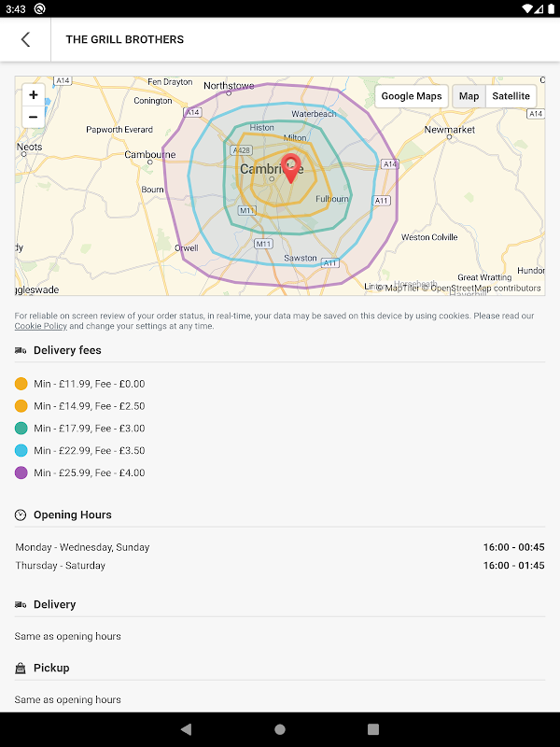560x747 pixels.
Task: Switch to Satellite view
Action: [x=511, y=96]
